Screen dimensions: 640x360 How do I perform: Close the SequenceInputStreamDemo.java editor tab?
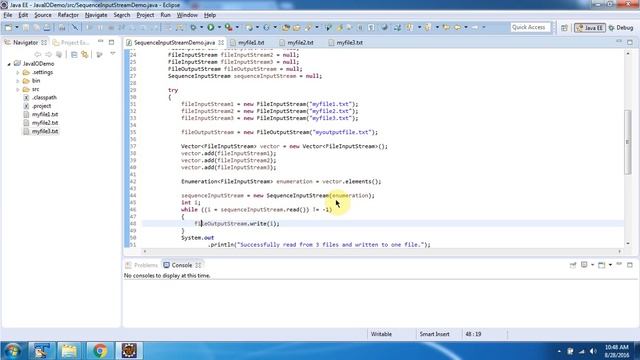tap(221, 42)
